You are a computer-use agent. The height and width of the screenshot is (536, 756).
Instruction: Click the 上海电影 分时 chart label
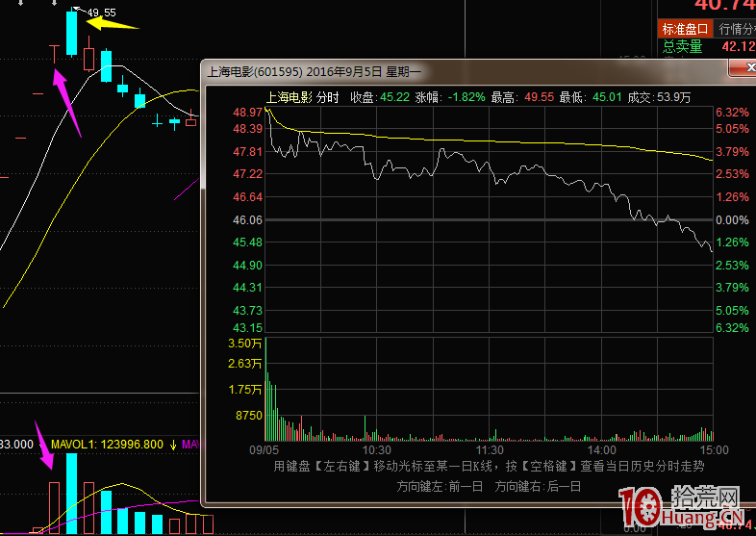pos(302,97)
